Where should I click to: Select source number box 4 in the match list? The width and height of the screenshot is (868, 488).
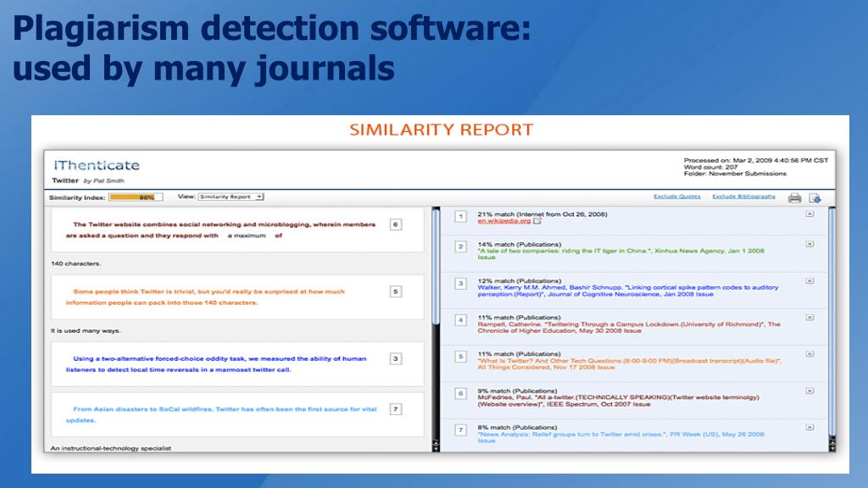pos(460,319)
